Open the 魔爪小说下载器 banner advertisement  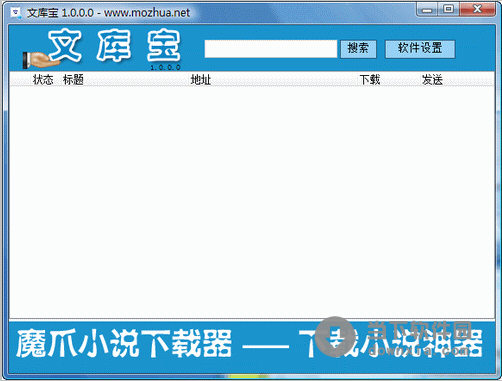tap(252, 347)
